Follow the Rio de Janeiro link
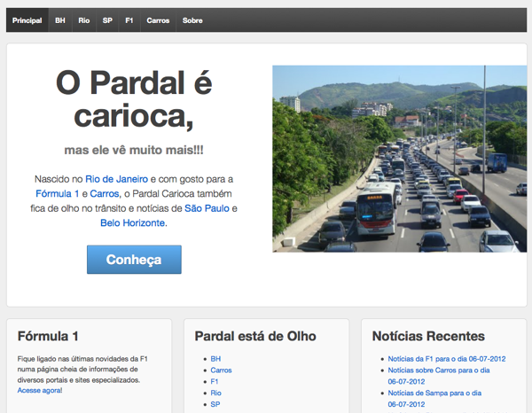Screen dimensions: 532x413 click(116, 179)
